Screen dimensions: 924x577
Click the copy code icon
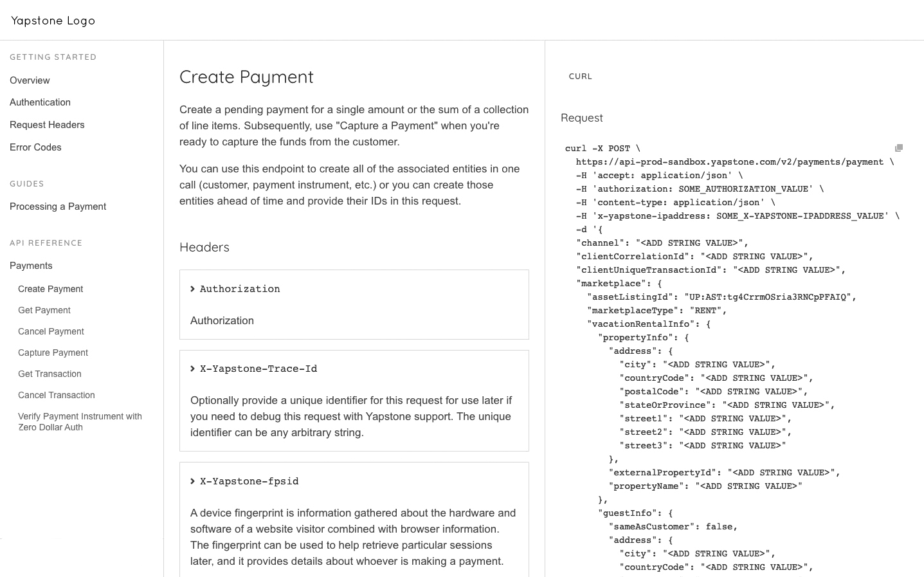tap(898, 148)
